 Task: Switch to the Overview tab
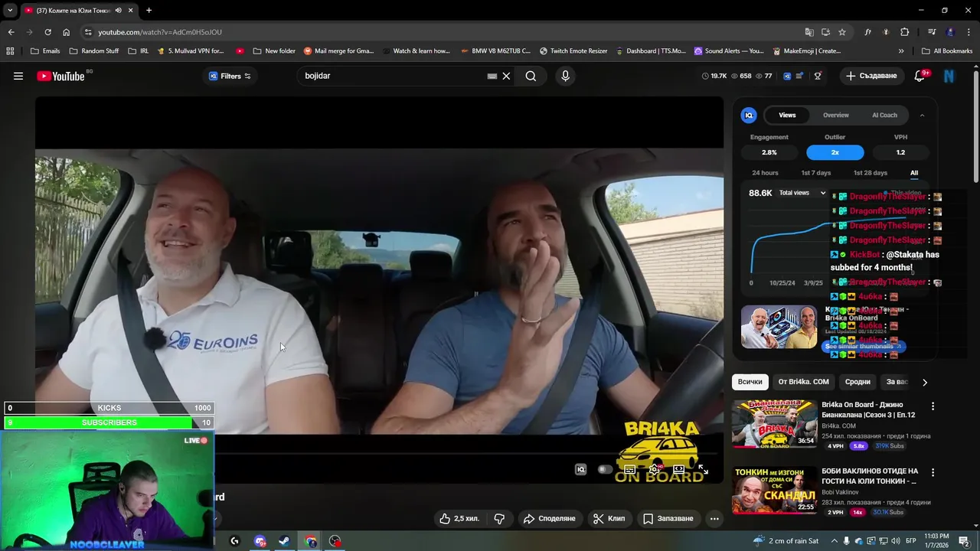(x=836, y=115)
